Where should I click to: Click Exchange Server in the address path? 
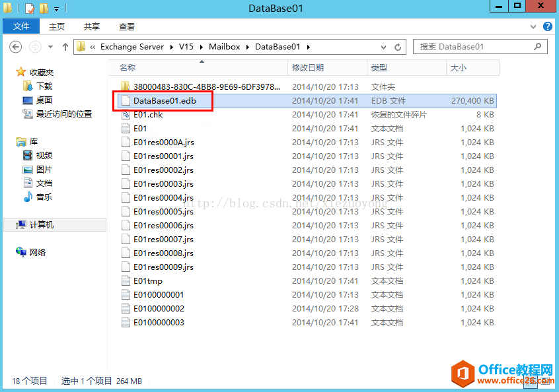[132, 47]
